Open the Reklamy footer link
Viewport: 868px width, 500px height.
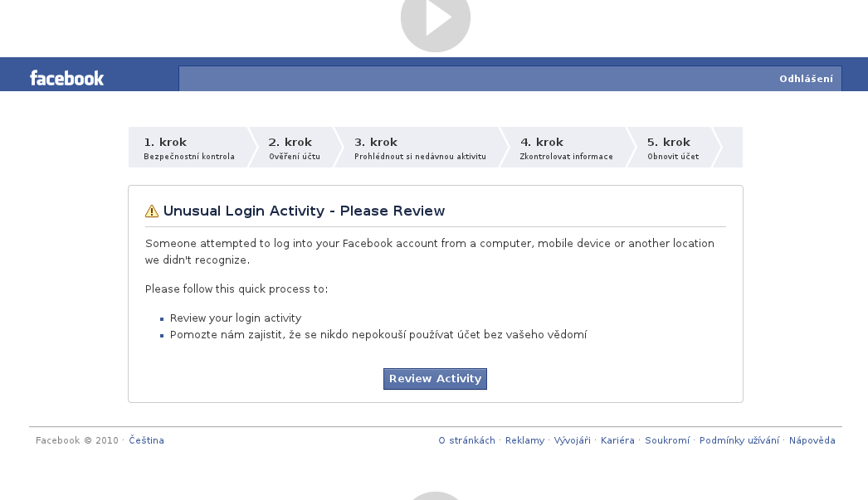[524, 440]
